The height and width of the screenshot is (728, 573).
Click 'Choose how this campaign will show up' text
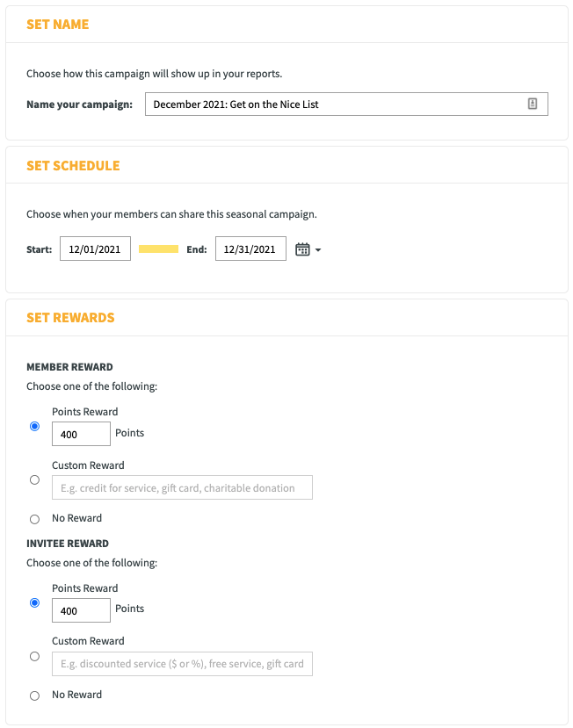click(x=155, y=74)
